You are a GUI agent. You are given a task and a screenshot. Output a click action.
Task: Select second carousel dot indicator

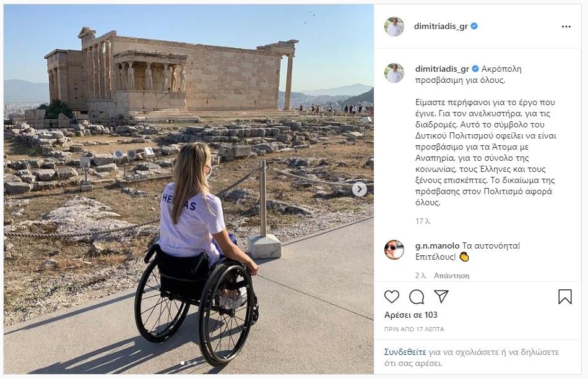[x=189, y=363]
